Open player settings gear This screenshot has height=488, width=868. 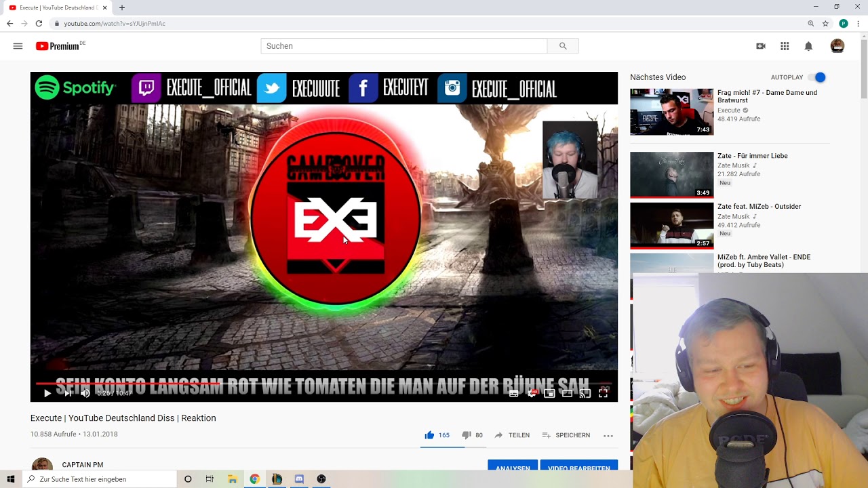[532, 393]
